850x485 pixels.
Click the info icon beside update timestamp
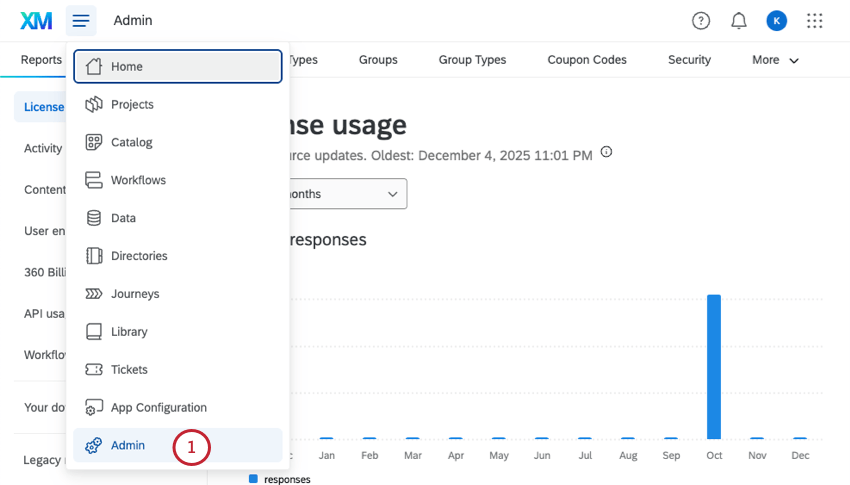coord(606,154)
